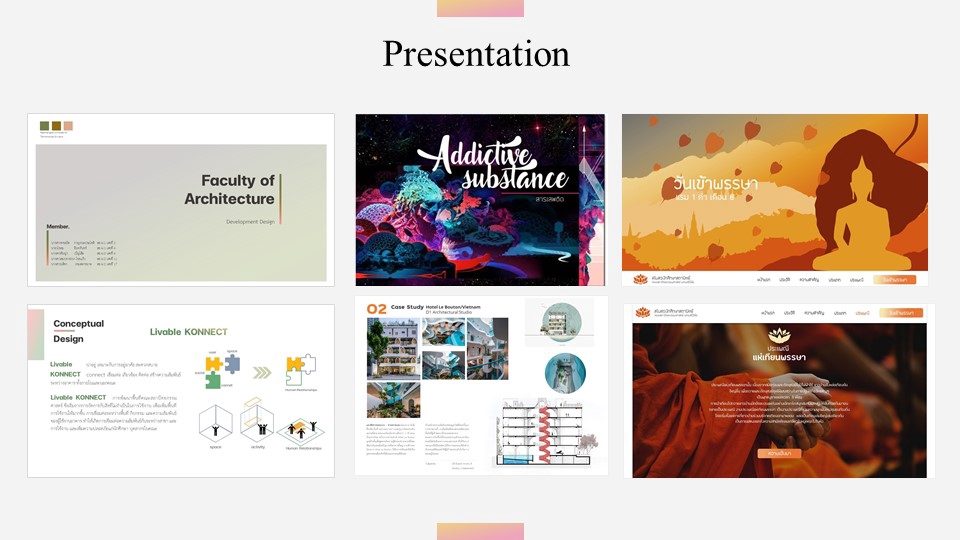Screen dimensions: 960x540
Task: Click the pink square in Faculty slide
Action: tap(68, 126)
